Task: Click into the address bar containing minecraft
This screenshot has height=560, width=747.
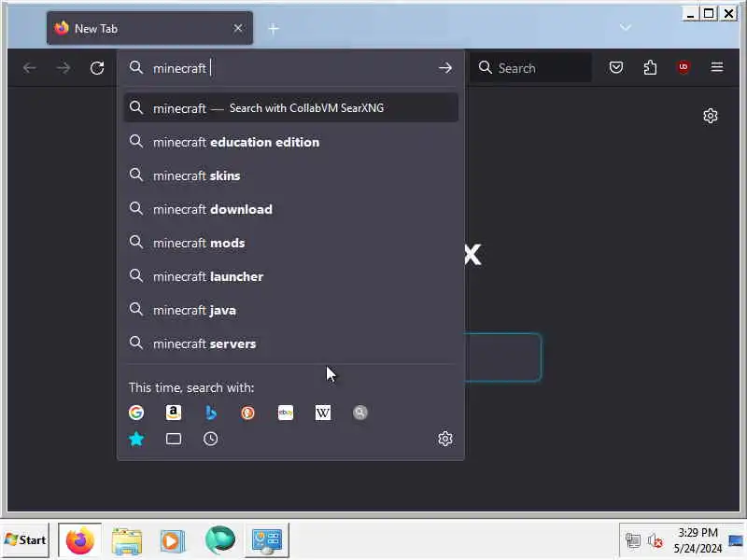Action: pos(290,68)
